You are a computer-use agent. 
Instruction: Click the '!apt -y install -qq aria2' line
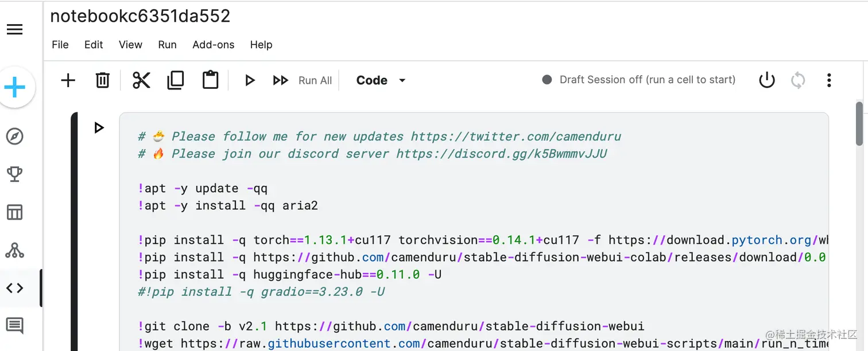click(x=228, y=205)
